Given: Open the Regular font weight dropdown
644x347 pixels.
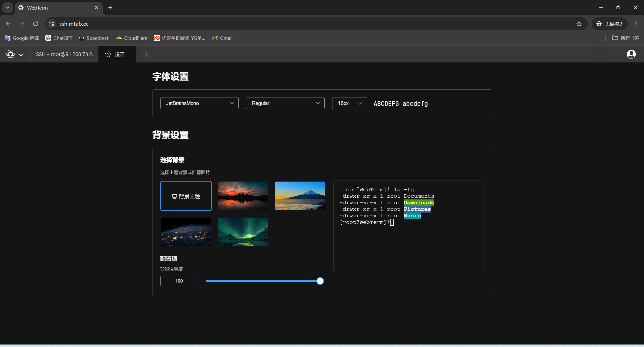Looking at the screenshot, I should 285,103.
